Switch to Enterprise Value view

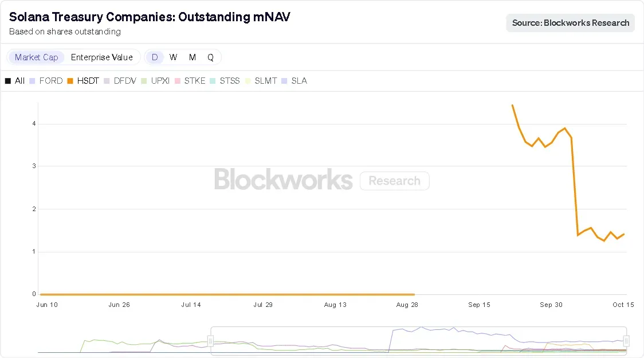point(102,57)
